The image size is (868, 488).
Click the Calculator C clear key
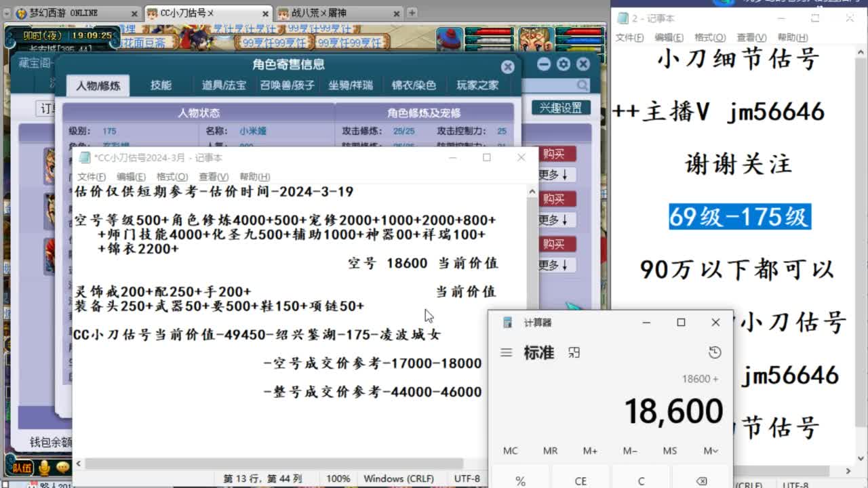coord(641,481)
